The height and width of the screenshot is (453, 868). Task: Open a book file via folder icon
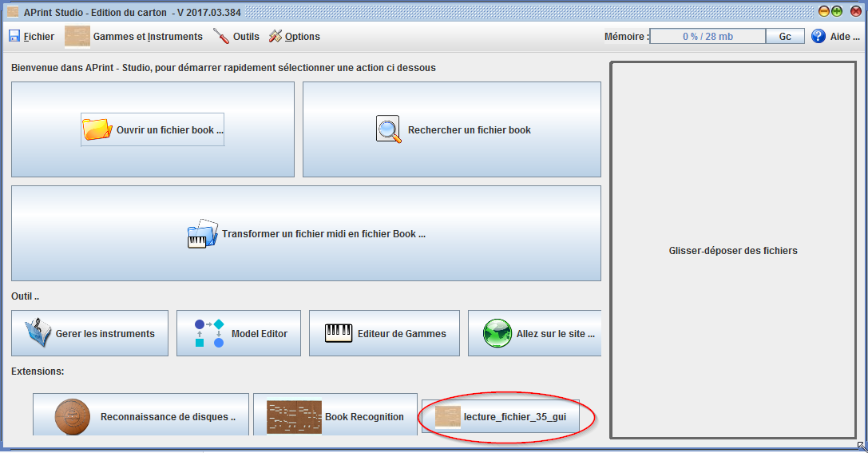tap(97, 129)
